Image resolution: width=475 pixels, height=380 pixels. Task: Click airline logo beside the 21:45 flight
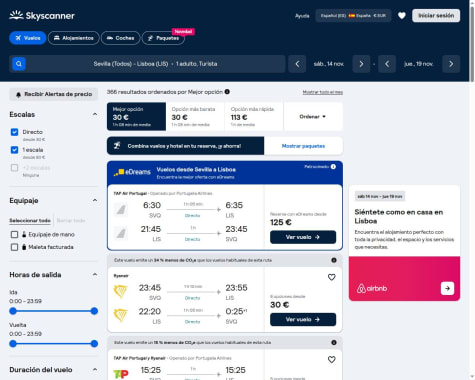point(120,233)
